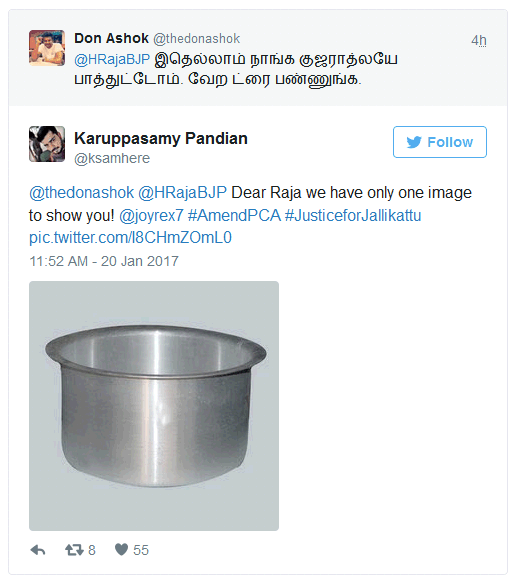
Task: Open Don Ashok's profile avatar
Action: (x=47, y=48)
